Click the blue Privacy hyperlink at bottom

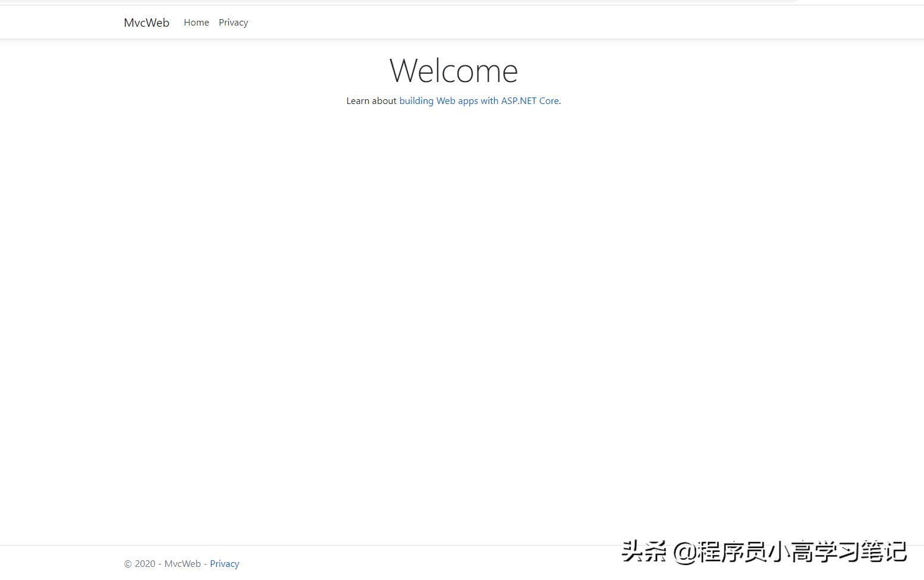click(224, 563)
